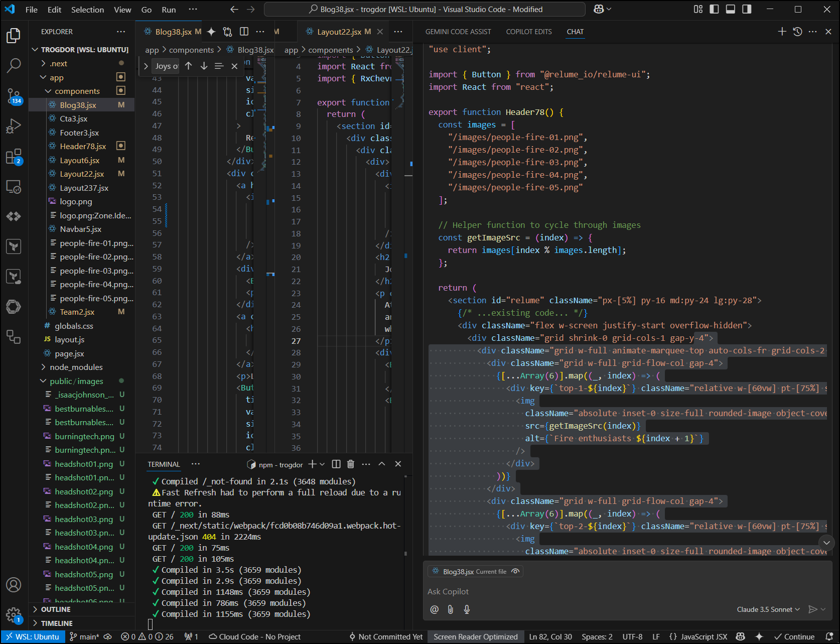Open Run and Debug view
The width and height of the screenshot is (840, 644).
(14, 126)
